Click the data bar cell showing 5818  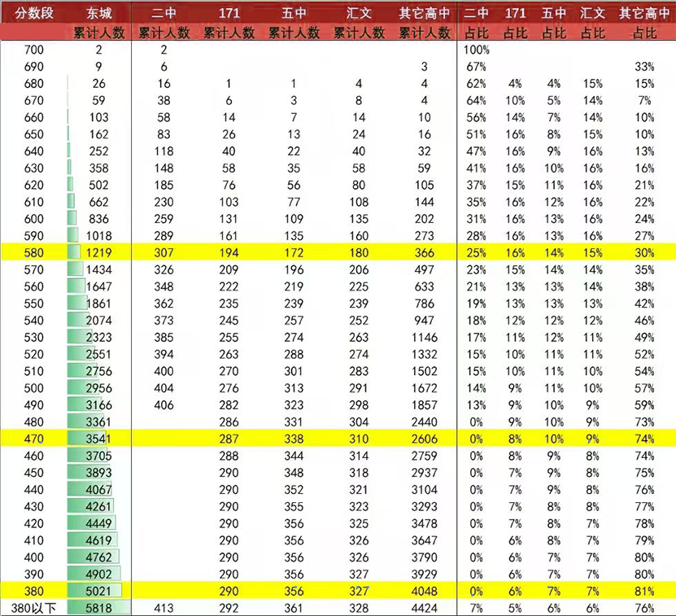pyautogui.click(x=98, y=608)
